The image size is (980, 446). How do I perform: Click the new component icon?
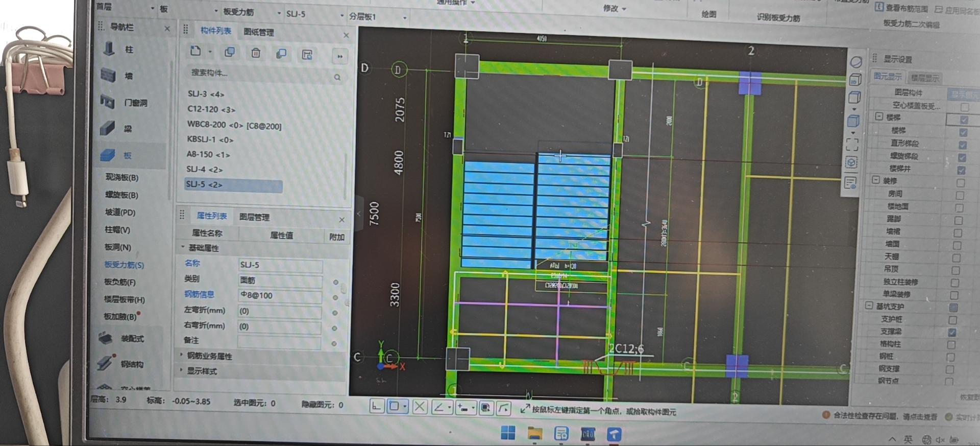(x=195, y=51)
